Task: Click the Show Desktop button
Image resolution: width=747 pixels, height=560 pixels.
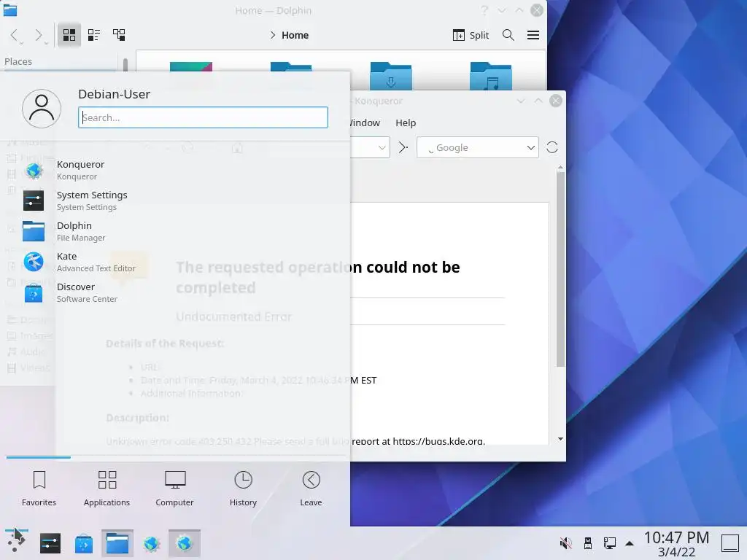Action: pos(729,543)
